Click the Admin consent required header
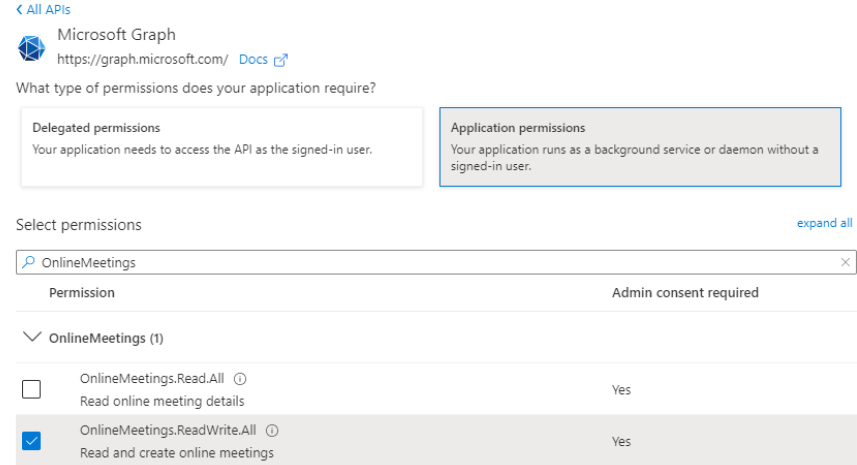 click(685, 293)
